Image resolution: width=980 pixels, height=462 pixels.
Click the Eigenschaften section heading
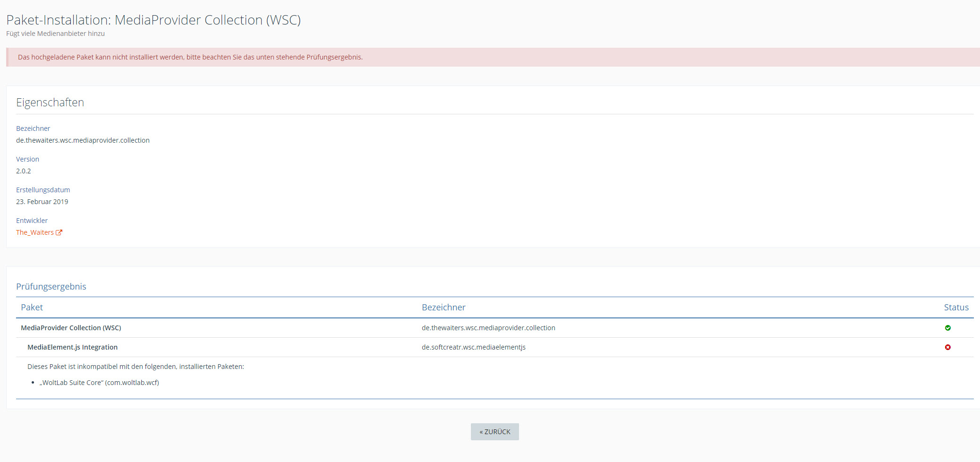(x=50, y=103)
